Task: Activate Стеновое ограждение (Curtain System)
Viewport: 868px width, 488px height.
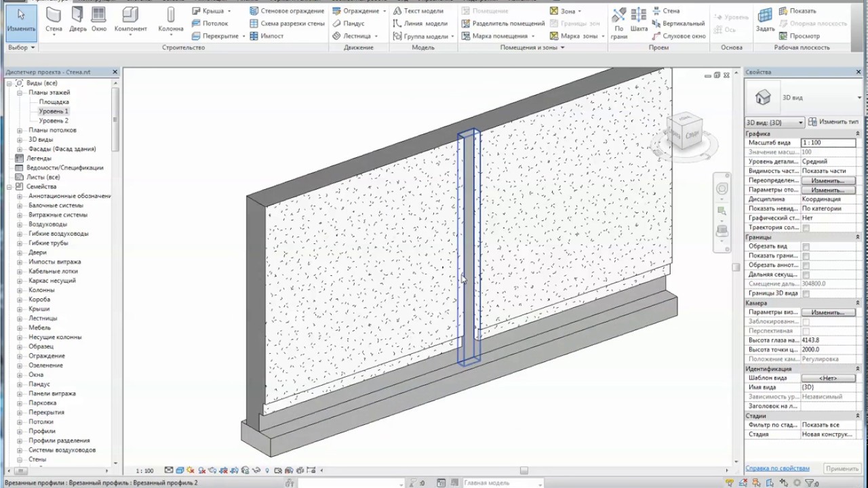Action: point(287,11)
